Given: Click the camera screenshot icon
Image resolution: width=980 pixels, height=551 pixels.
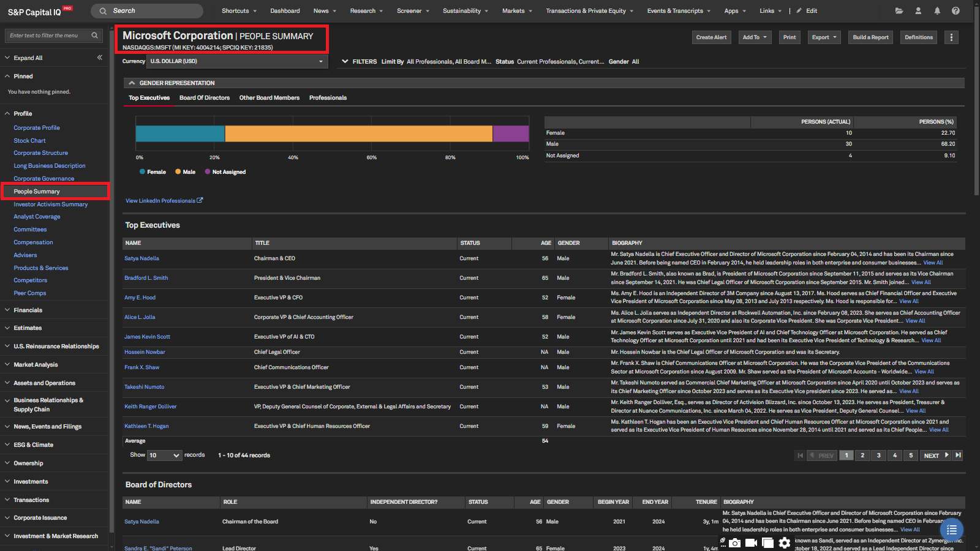Looking at the screenshot, I should tap(735, 542).
